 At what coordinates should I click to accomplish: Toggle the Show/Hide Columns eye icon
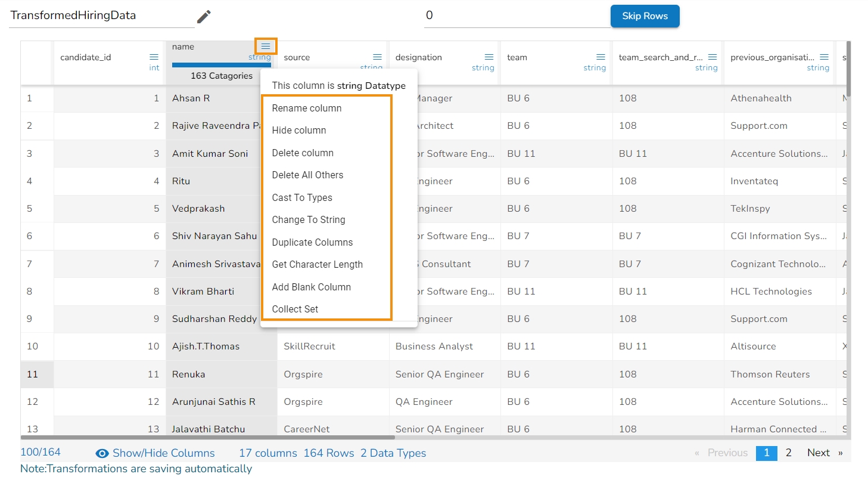point(102,453)
